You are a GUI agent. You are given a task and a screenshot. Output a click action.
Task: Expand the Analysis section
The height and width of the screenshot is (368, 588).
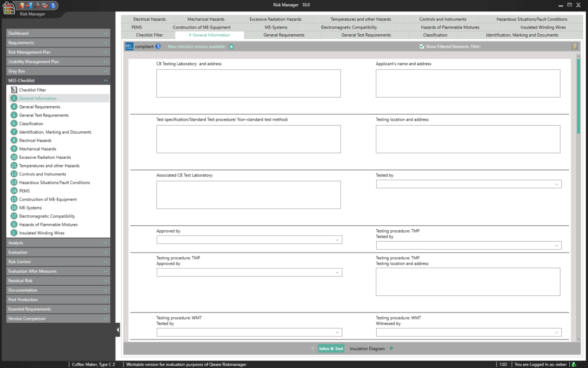coord(58,243)
